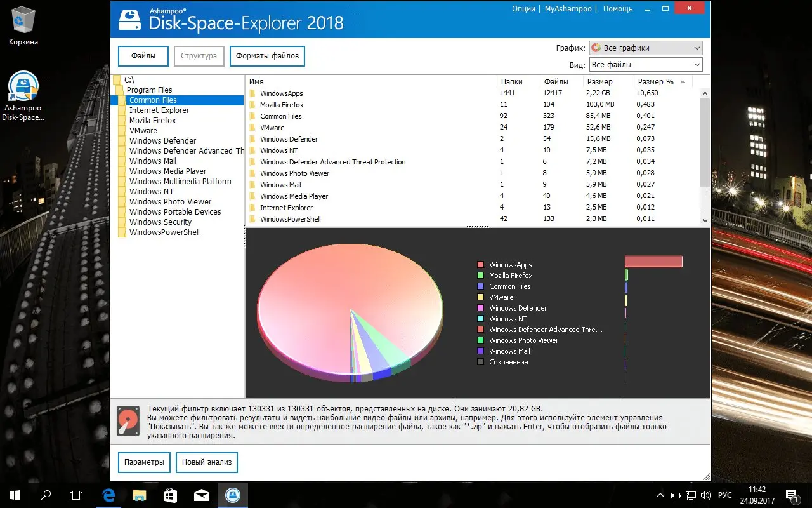This screenshot has height=508, width=812.
Task: Open Task View on the taskbar
Action: 76,495
